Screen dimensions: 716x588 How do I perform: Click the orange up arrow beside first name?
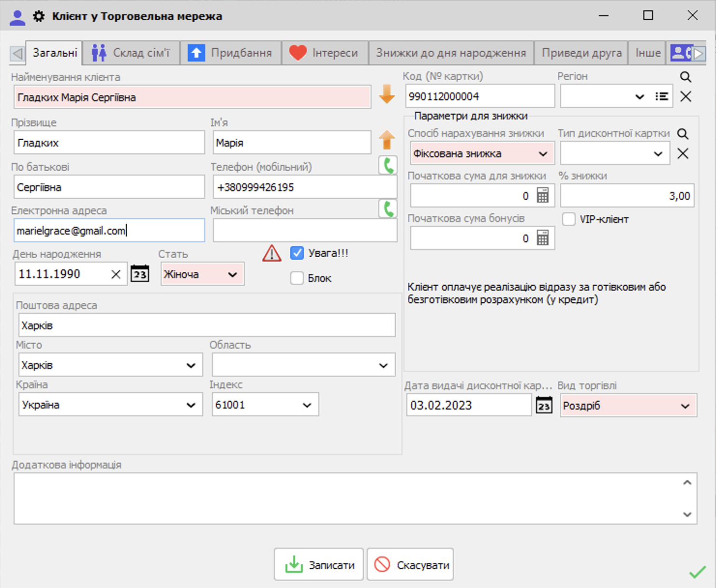[387, 140]
